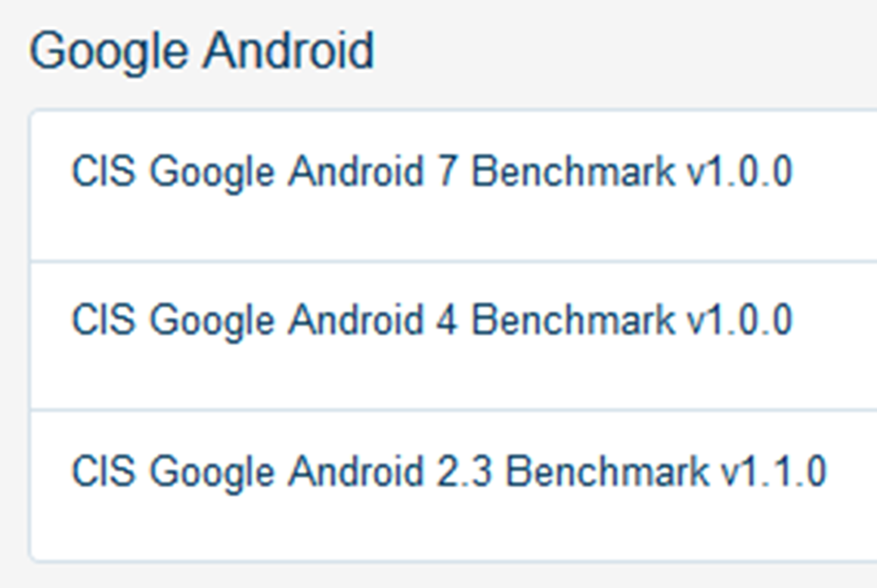Image resolution: width=877 pixels, height=588 pixels.
Task: Click the word Android in the heading
Action: pyautogui.click(x=289, y=51)
